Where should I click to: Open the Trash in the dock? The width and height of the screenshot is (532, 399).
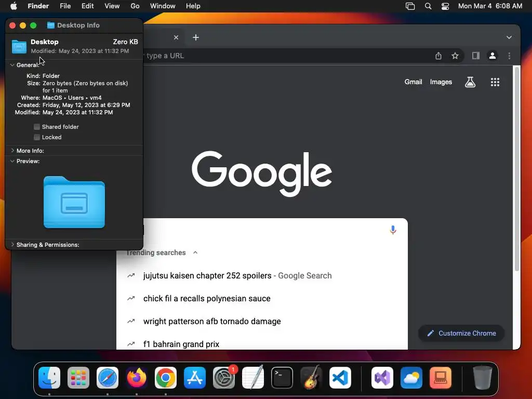(483, 378)
